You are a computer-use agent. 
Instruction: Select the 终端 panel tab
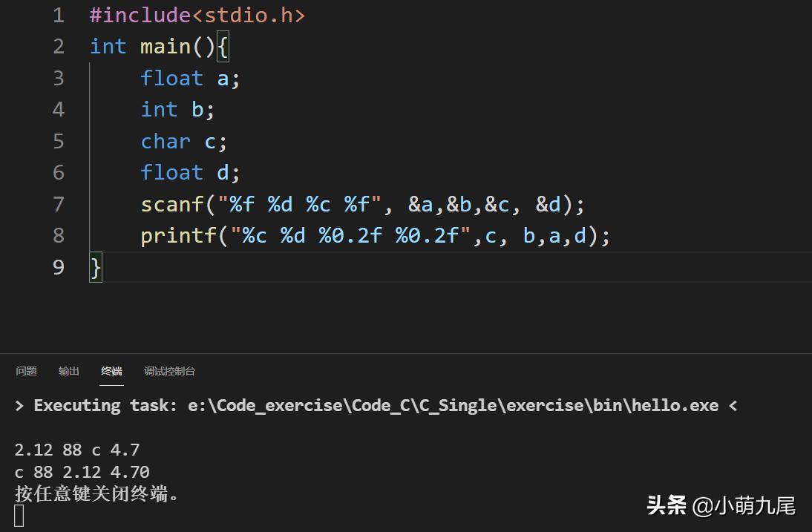click(111, 371)
